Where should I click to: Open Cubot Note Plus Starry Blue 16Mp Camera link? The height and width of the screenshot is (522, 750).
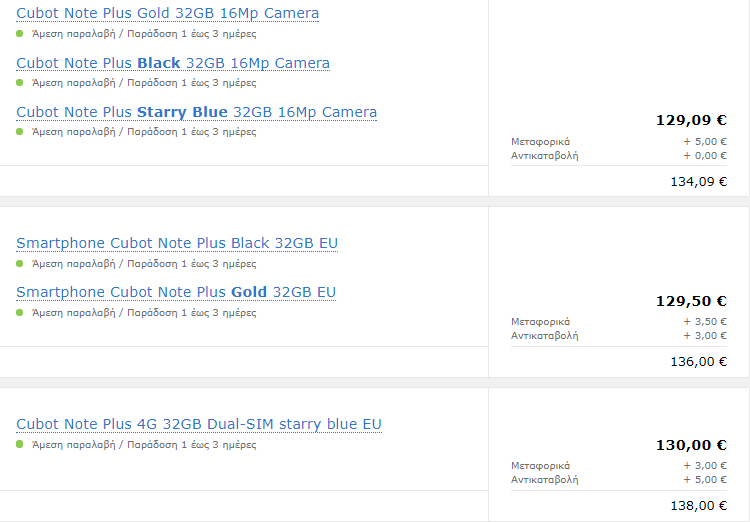point(196,112)
